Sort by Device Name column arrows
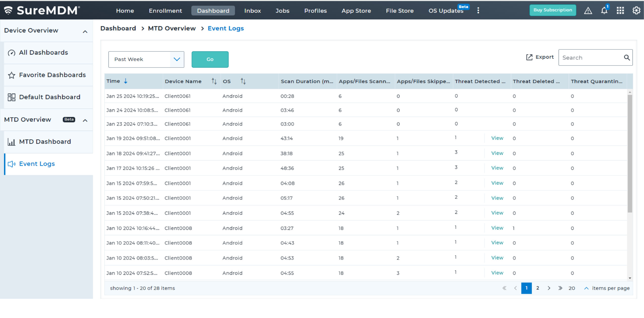The height and width of the screenshot is (318, 644). click(214, 81)
